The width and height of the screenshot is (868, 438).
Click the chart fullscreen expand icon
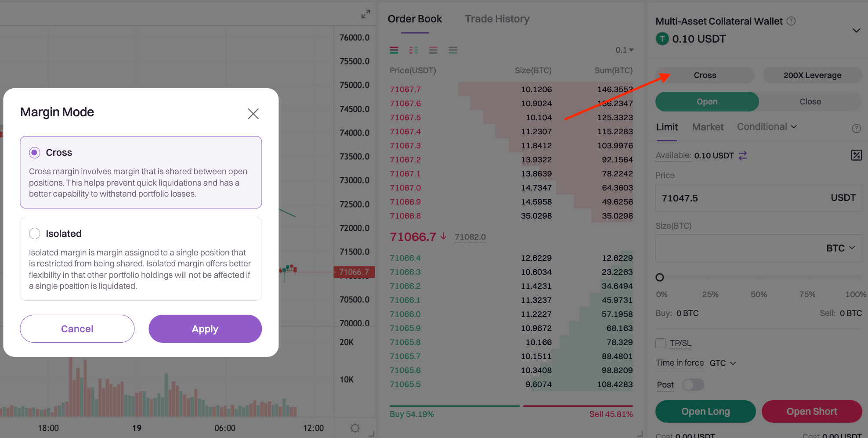coord(365,14)
